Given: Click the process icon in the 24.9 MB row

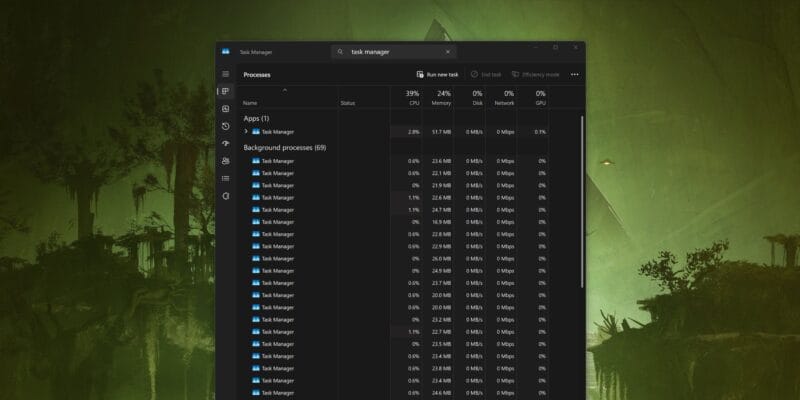Looking at the screenshot, I should [x=256, y=271].
